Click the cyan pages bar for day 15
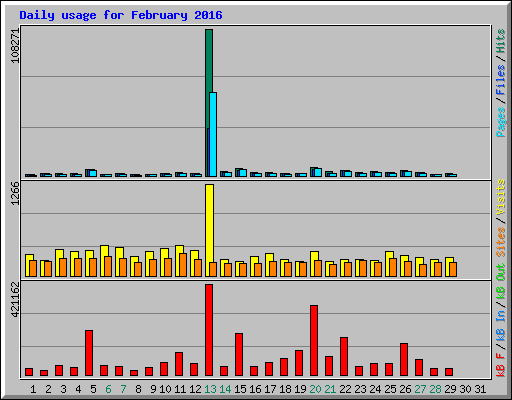 [243, 173]
